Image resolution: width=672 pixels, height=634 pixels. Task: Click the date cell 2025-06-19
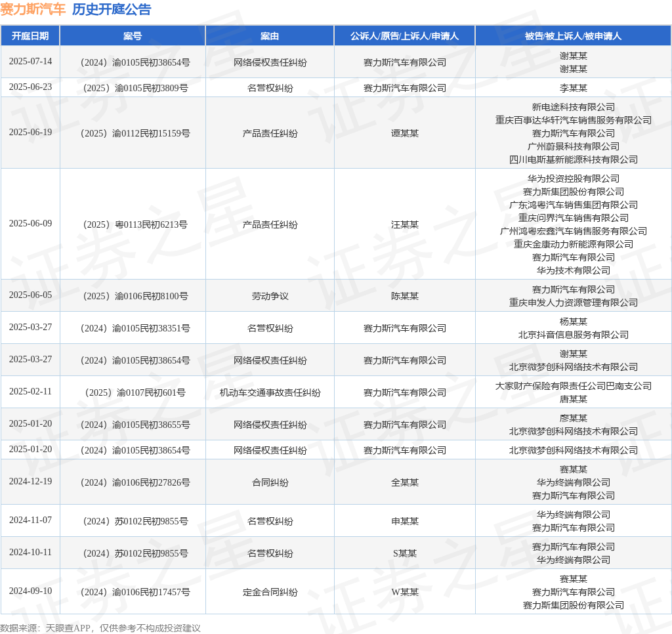point(30,132)
